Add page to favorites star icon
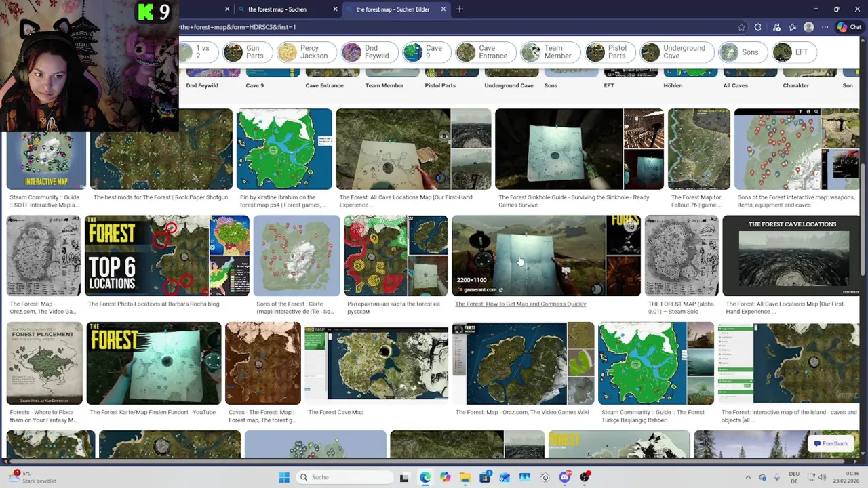The image size is (868, 488). (741, 27)
